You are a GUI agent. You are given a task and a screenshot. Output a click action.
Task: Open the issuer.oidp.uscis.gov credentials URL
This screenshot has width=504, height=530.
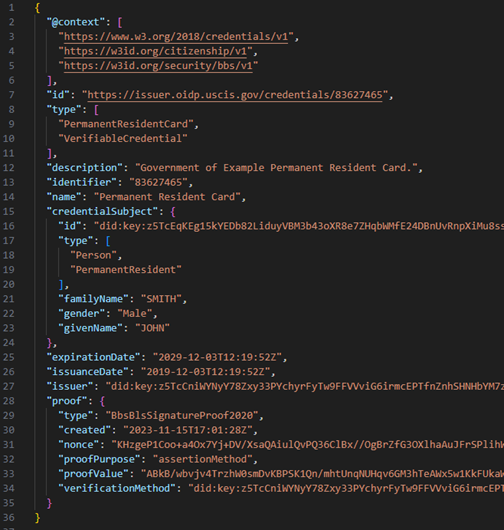[x=235, y=95]
